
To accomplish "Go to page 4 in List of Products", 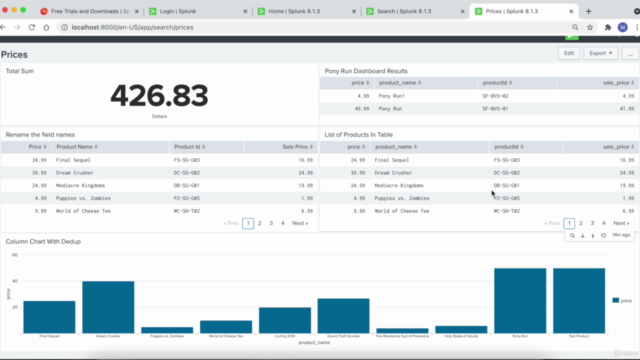I will (x=604, y=223).
